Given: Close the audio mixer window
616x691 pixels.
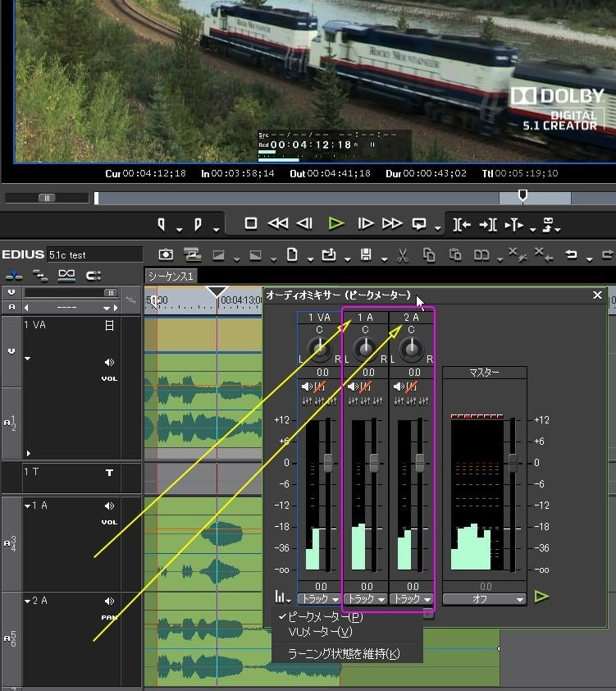Looking at the screenshot, I should point(597,295).
